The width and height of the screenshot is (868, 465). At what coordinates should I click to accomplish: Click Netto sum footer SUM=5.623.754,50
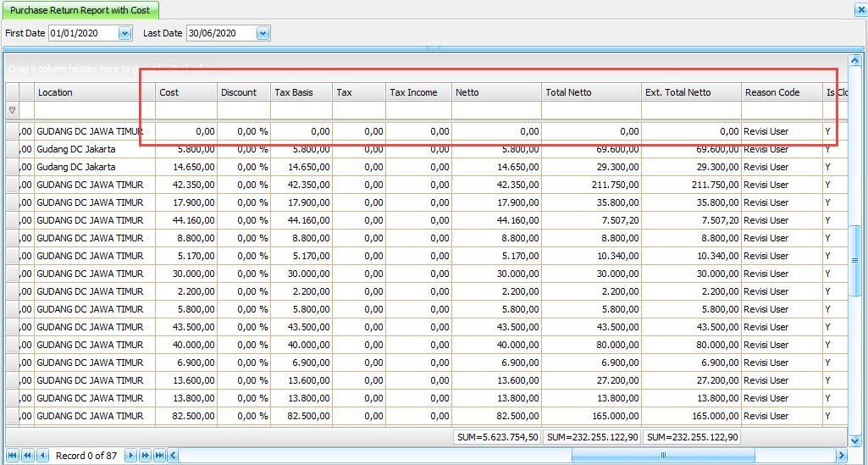click(497, 437)
